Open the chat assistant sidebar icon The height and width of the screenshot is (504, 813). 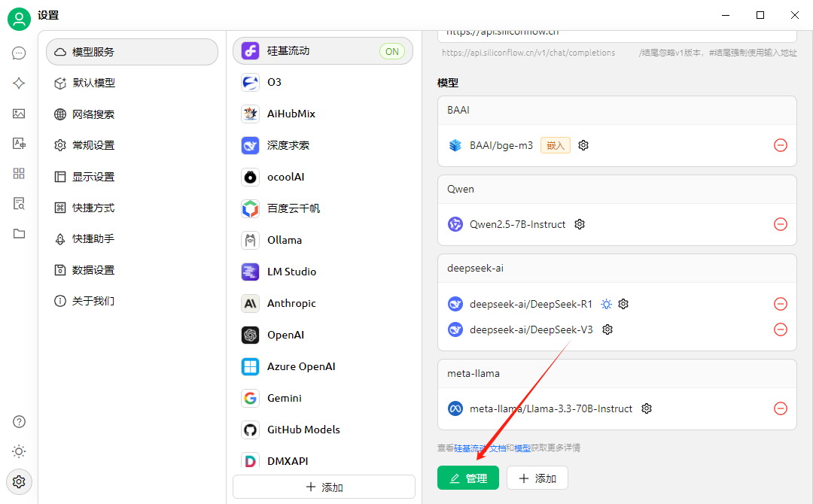(19, 53)
